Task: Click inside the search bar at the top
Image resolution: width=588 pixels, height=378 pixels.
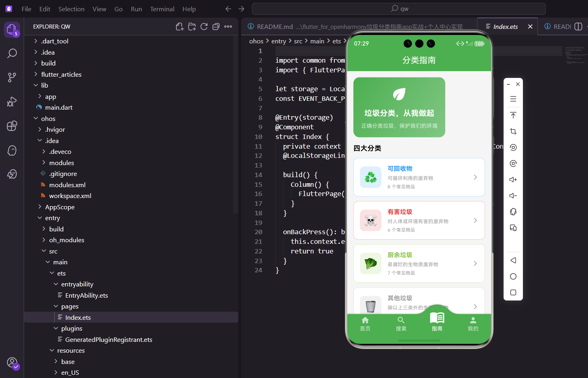Action: point(399,8)
